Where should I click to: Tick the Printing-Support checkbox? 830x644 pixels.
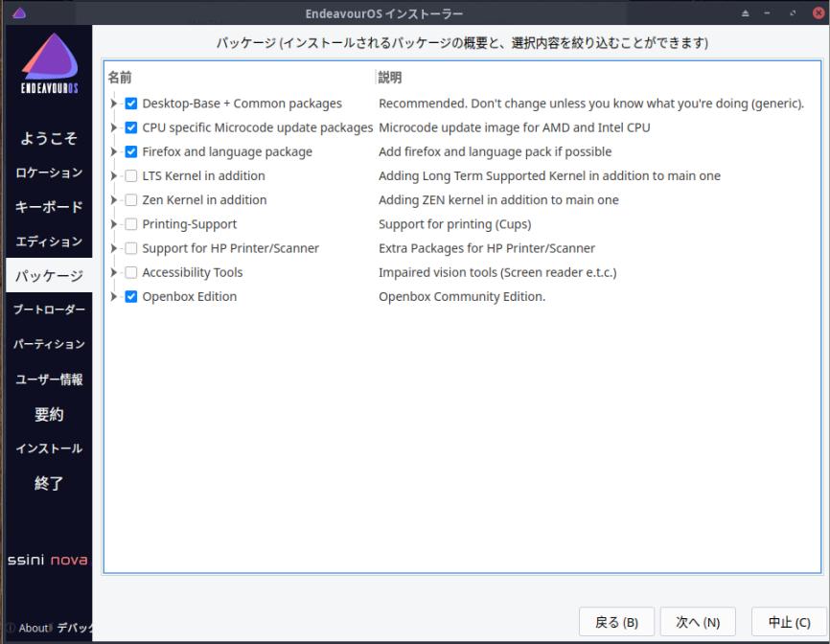(130, 224)
